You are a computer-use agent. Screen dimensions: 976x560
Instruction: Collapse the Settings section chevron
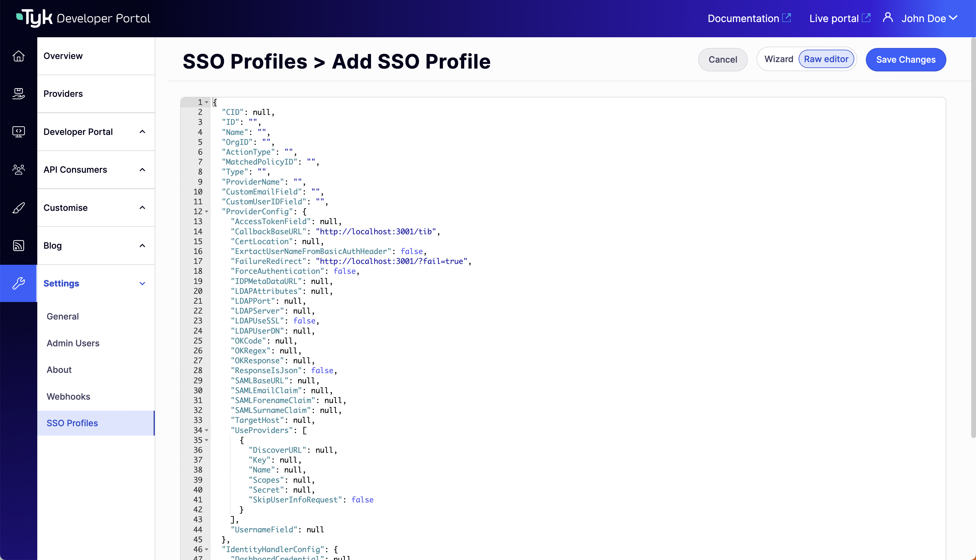click(142, 283)
